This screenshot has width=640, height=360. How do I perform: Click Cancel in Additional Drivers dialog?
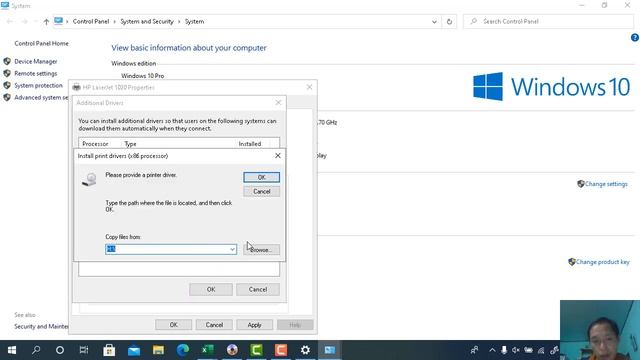258,289
